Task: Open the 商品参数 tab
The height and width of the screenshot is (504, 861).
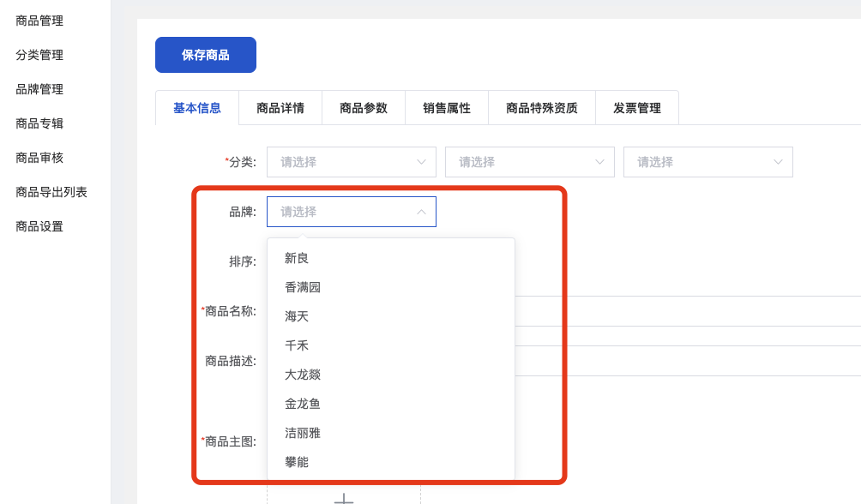Action: 364,108
